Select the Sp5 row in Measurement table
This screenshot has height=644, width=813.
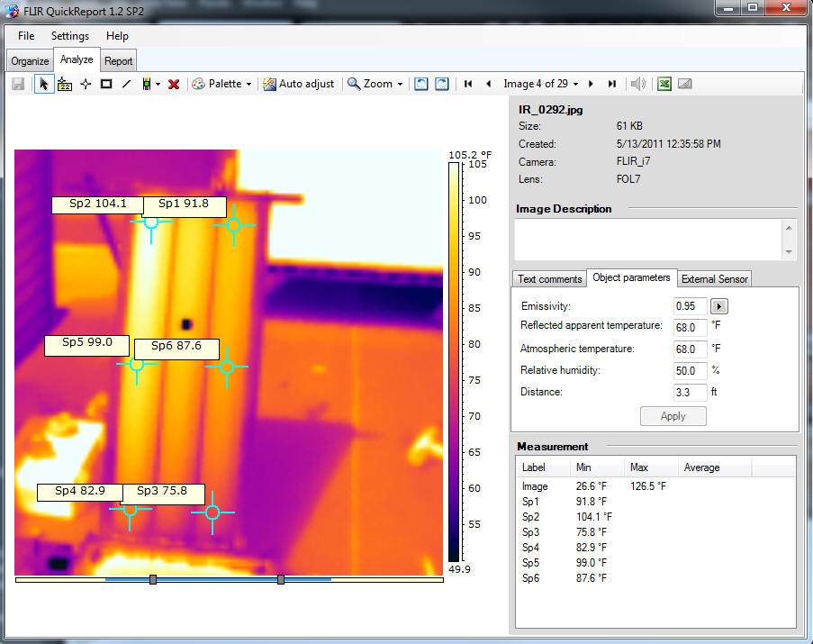click(x=655, y=563)
